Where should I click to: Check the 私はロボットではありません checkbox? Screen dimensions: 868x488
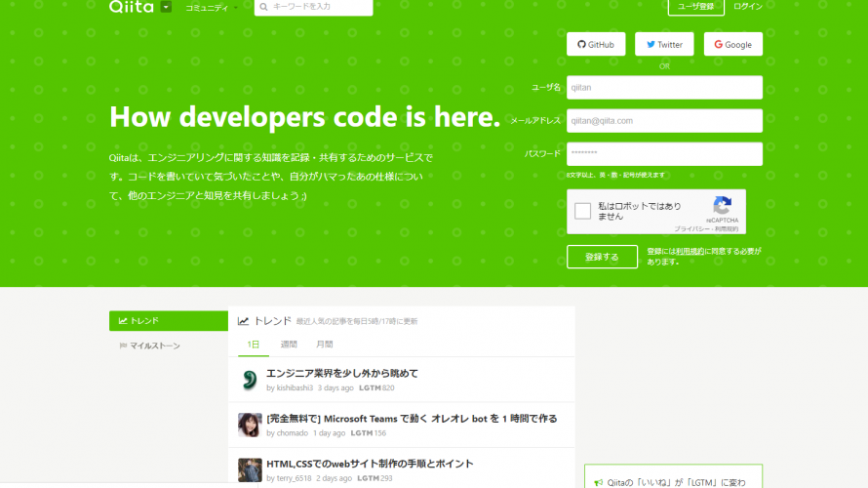582,211
